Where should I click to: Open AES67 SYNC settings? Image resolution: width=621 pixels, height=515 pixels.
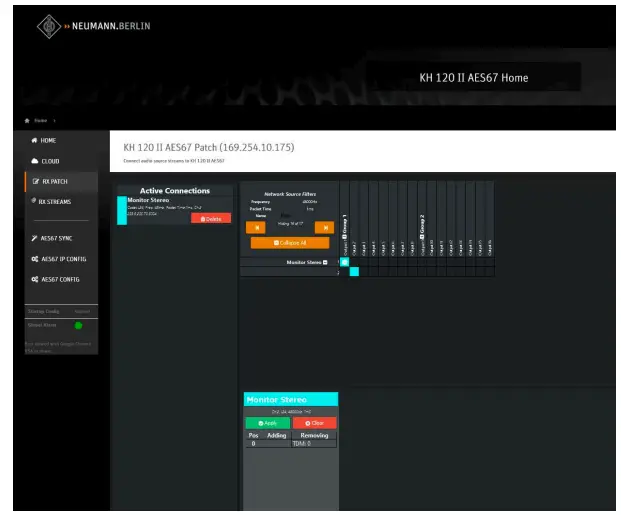tap(56, 238)
